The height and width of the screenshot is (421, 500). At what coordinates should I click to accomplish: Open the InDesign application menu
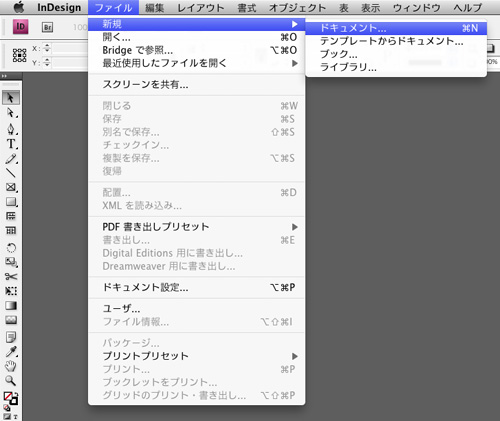click(x=59, y=7)
